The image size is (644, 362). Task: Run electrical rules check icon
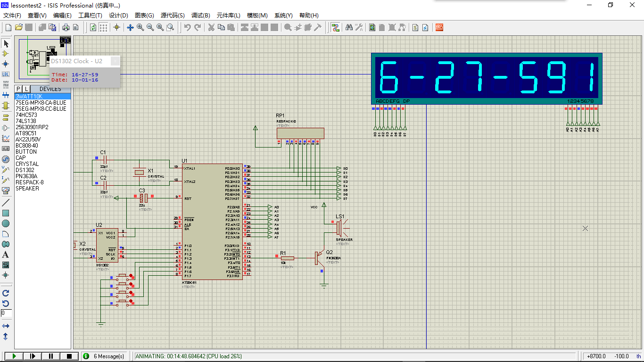click(x=425, y=27)
